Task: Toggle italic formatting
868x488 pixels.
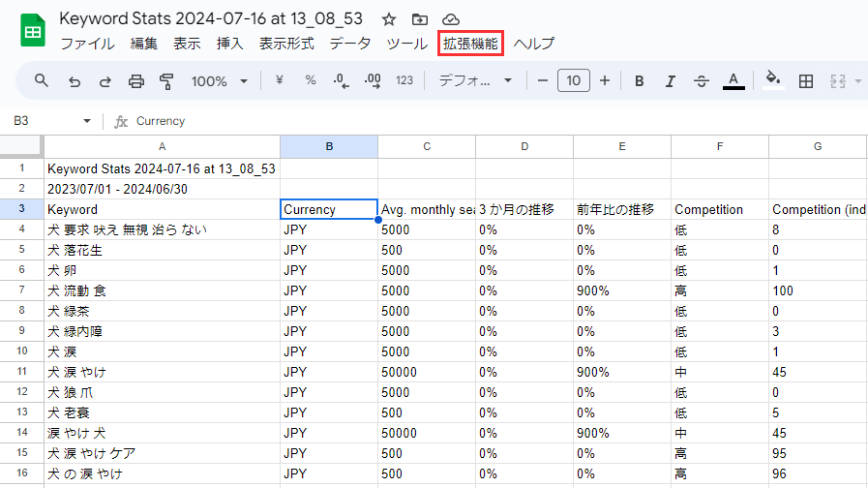Action: pos(670,81)
